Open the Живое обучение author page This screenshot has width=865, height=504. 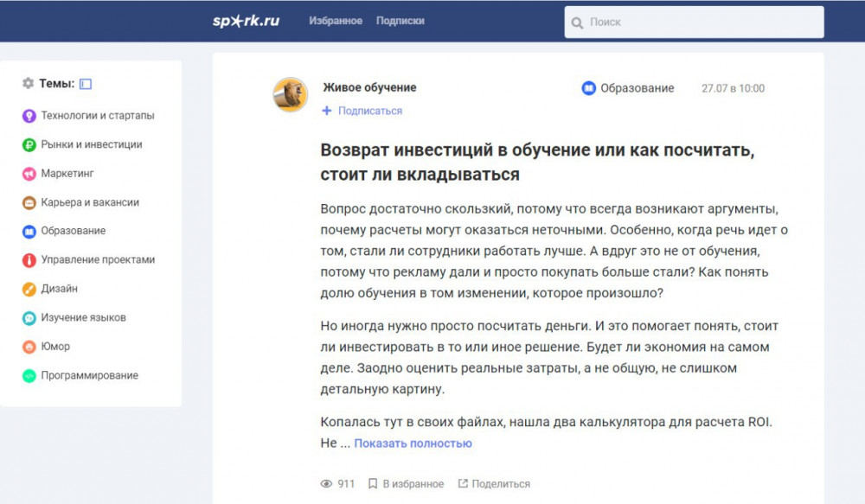click(x=369, y=87)
